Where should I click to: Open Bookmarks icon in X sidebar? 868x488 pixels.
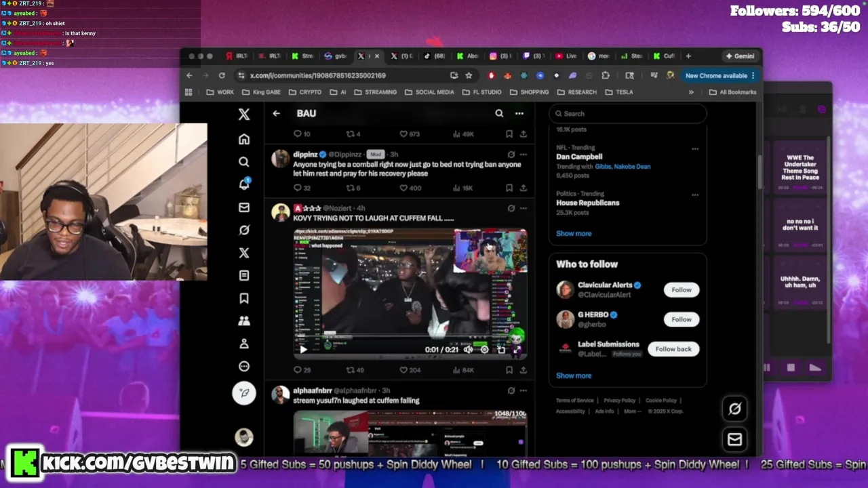(x=244, y=298)
